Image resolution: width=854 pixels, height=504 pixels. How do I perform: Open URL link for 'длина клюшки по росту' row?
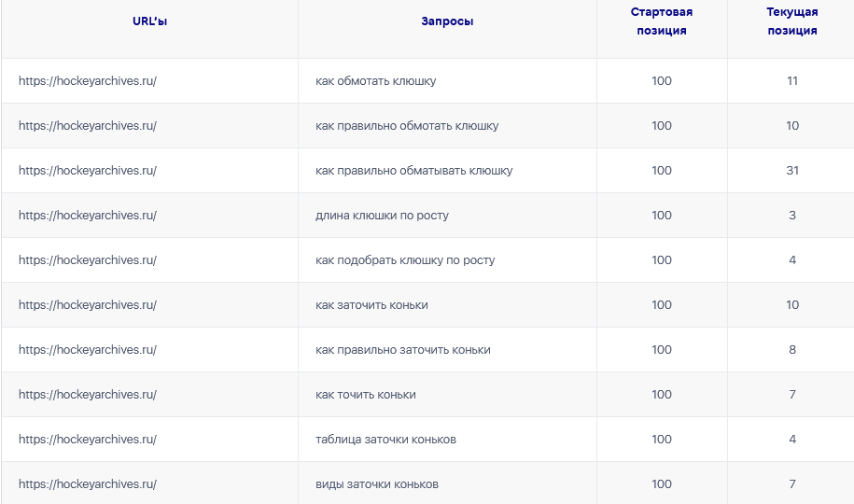[x=88, y=216]
